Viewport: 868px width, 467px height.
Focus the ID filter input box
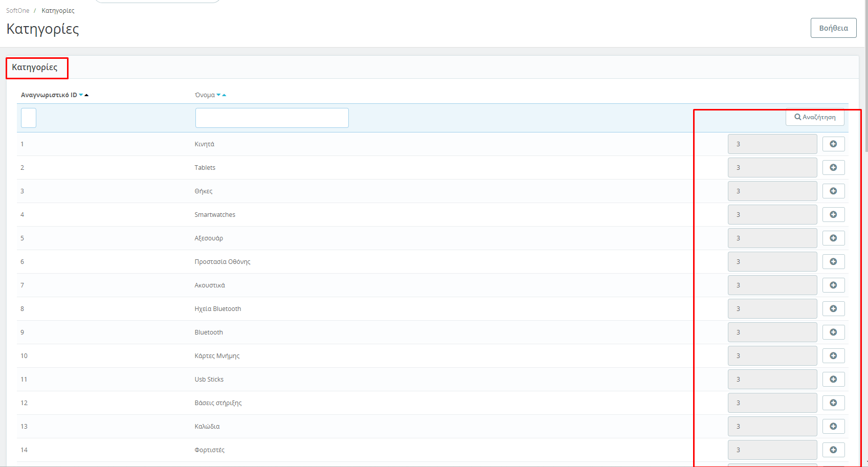(x=29, y=118)
